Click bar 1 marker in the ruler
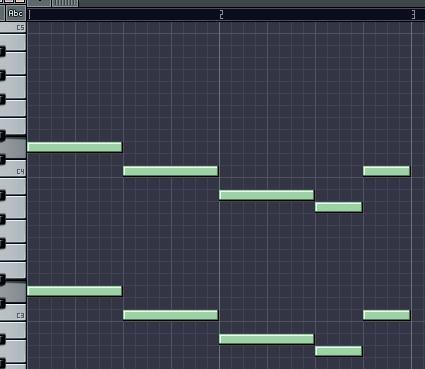The image size is (425, 369). pyautogui.click(x=30, y=15)
